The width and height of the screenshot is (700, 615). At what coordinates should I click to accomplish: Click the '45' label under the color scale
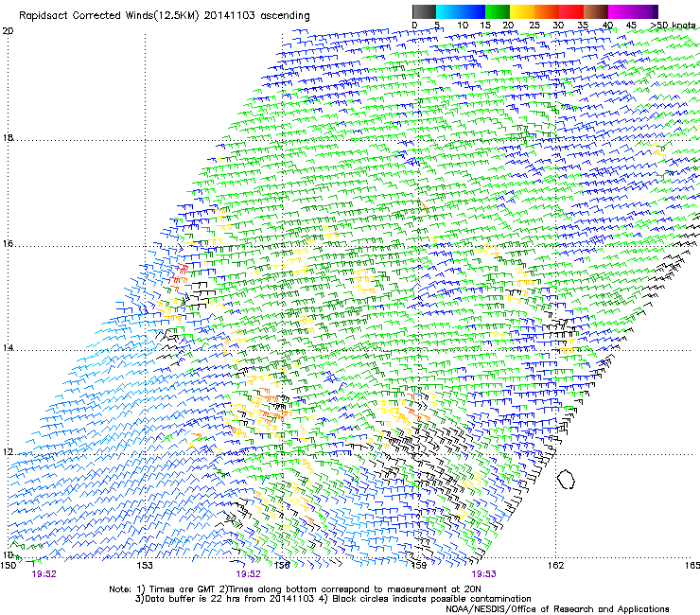631,26
